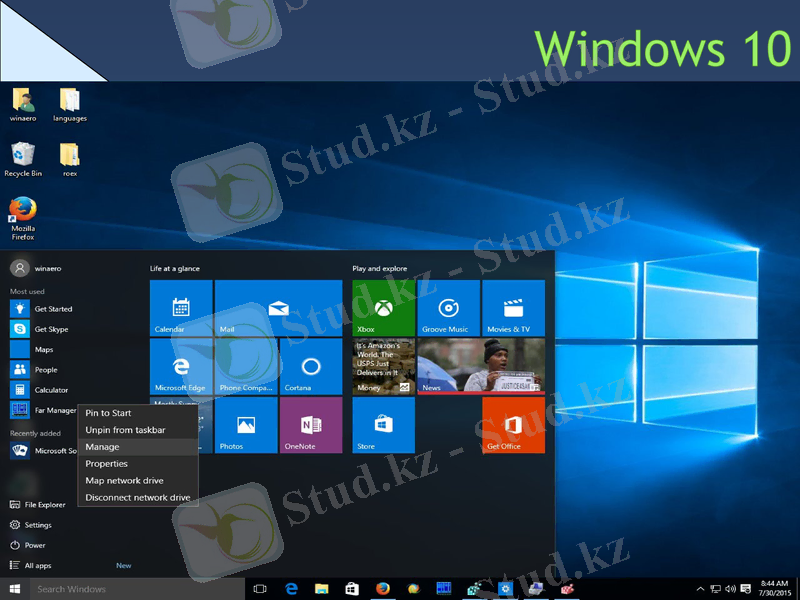Launch Microsoft Edge from its tile
800x600 pixels.
click(x=181, y=367)
